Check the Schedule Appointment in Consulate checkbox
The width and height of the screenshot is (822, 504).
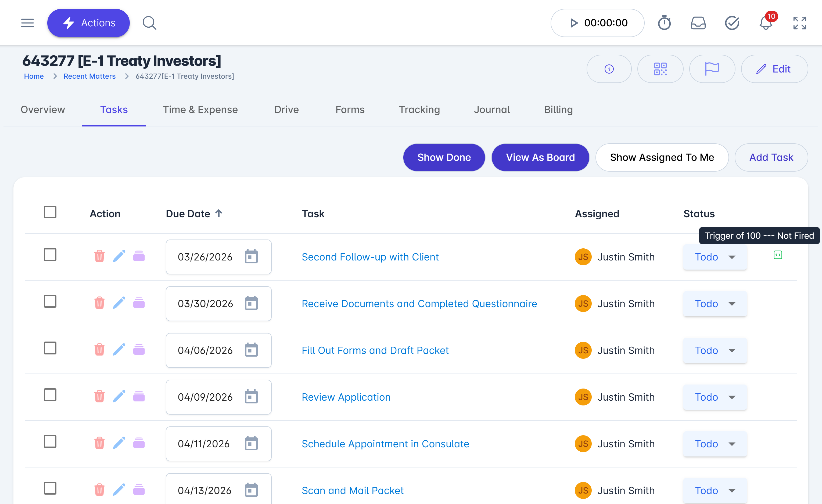pos(50,442)
